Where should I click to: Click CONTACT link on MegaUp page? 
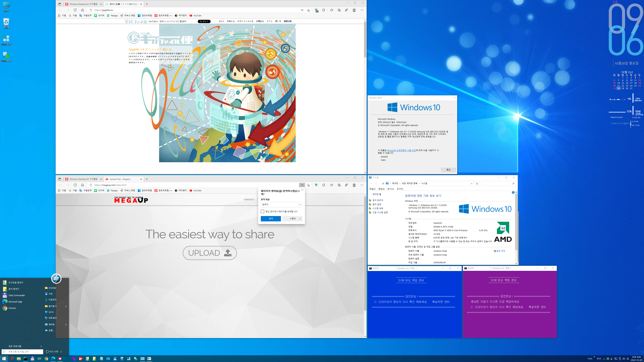[x=249, y=200]
